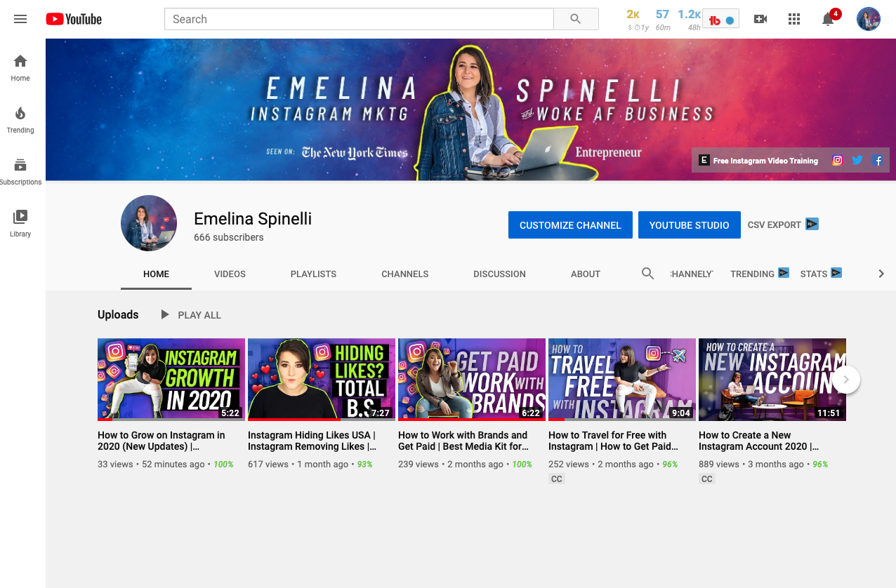Click the Play All link
896x588 pixels.
point(199,315)
